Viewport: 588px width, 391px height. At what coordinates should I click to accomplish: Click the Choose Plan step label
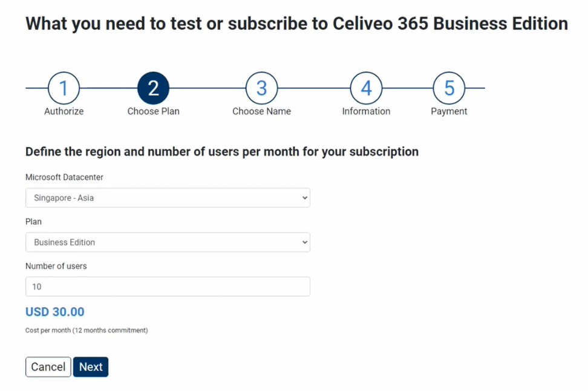click(153, 111)
